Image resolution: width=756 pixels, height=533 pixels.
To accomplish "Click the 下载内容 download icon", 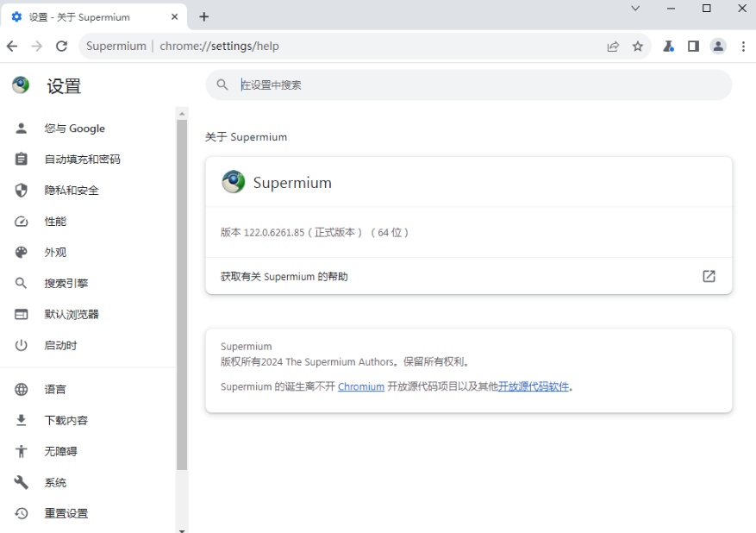I will click(22, 420).
